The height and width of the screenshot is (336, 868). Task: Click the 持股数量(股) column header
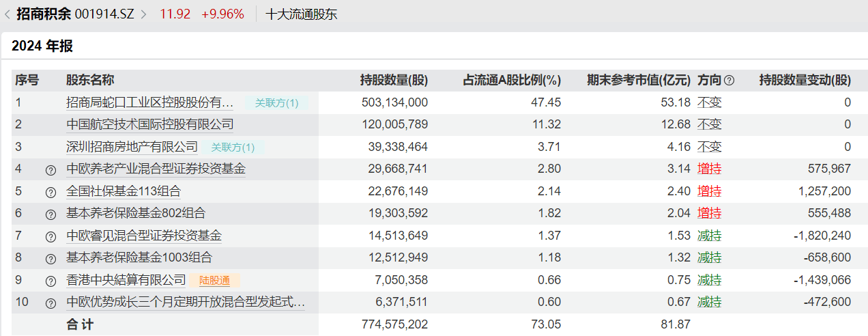394,80
